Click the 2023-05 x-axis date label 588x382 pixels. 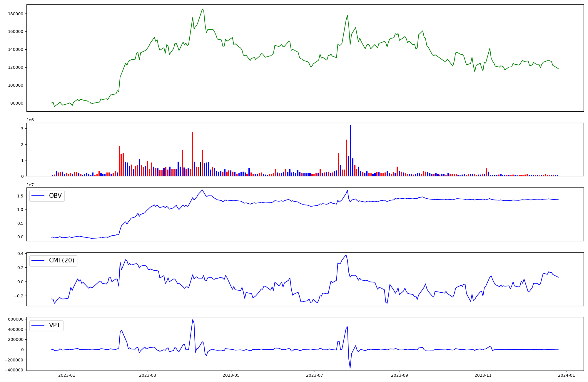[x=231, y=375]
